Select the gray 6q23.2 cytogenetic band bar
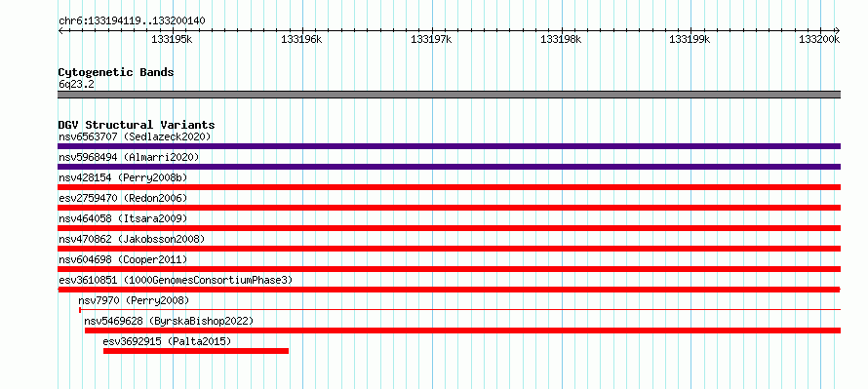Viewport: 868px width, 389px height. click(x=449, y=95)
